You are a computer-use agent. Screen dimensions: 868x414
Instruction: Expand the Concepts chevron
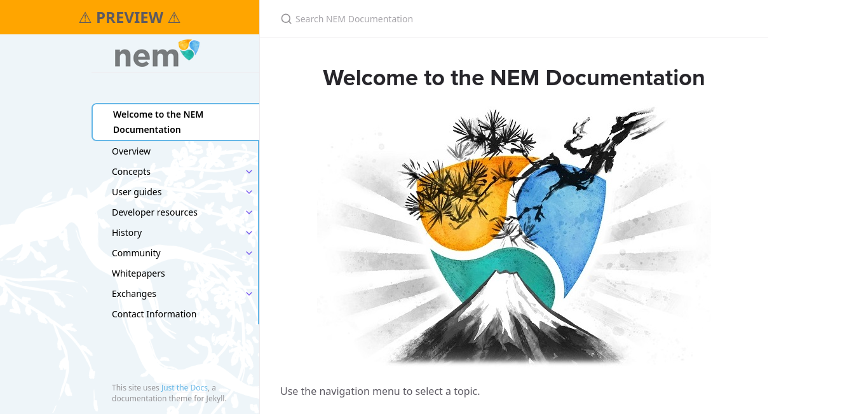[249, 172]
